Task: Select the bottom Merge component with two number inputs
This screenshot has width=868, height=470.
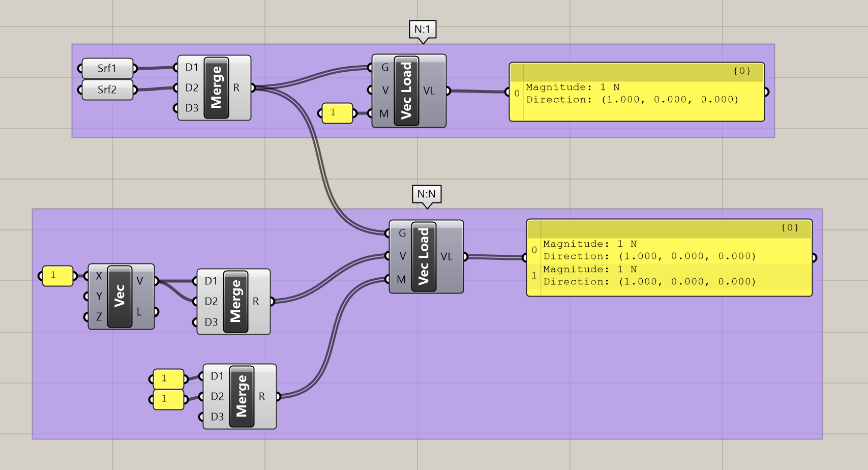Action: pos(242,396)
